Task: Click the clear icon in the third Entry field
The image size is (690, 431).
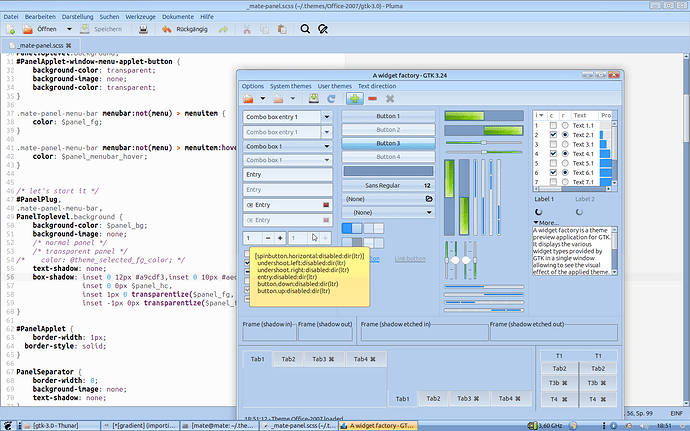Action: pyautogui.click(x=326, y=205)
